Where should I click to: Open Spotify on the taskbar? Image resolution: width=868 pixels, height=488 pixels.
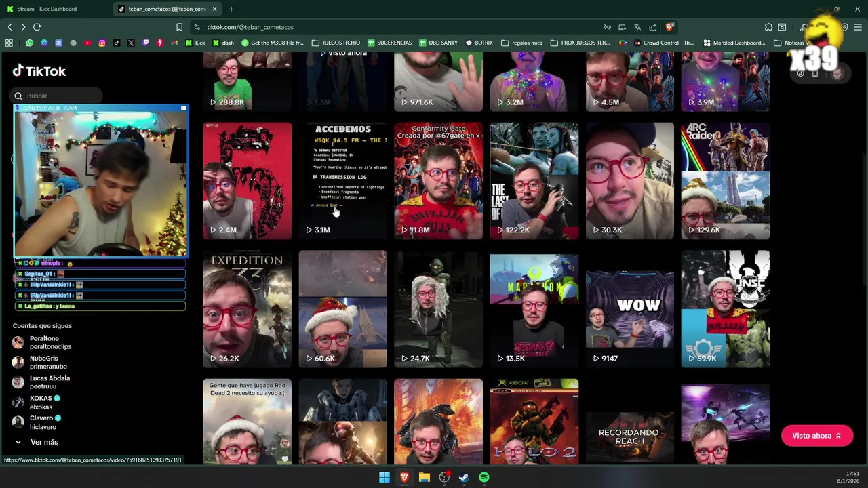(x=484, y=477)
